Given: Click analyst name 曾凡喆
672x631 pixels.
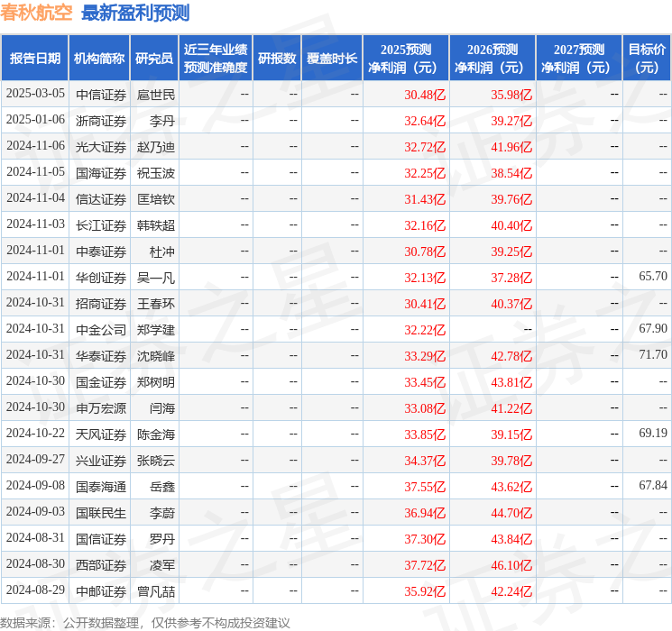Looking at the screenshot, I should tap(155, 591).
